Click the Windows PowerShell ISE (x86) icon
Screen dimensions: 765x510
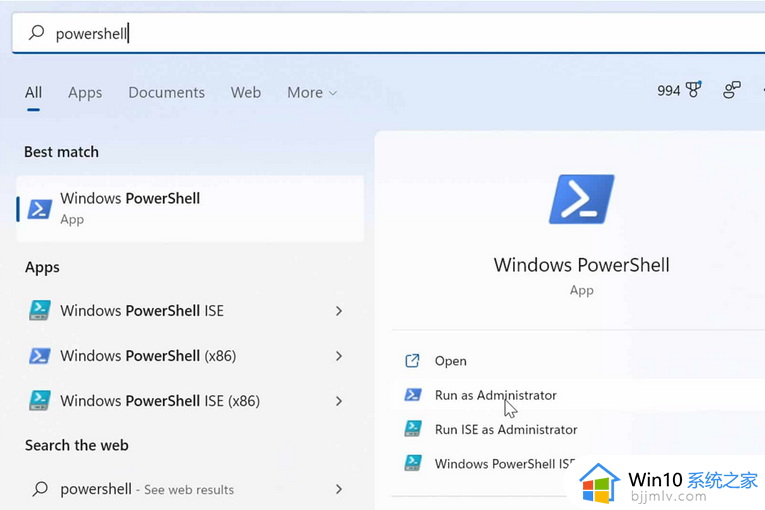tap(40, 400)
